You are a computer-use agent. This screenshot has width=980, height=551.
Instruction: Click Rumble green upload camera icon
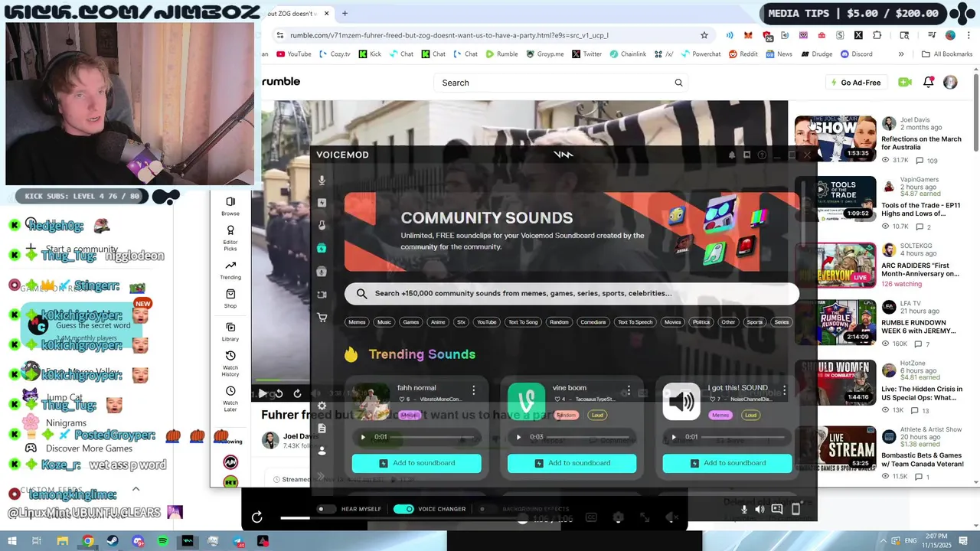pos(905,83)
